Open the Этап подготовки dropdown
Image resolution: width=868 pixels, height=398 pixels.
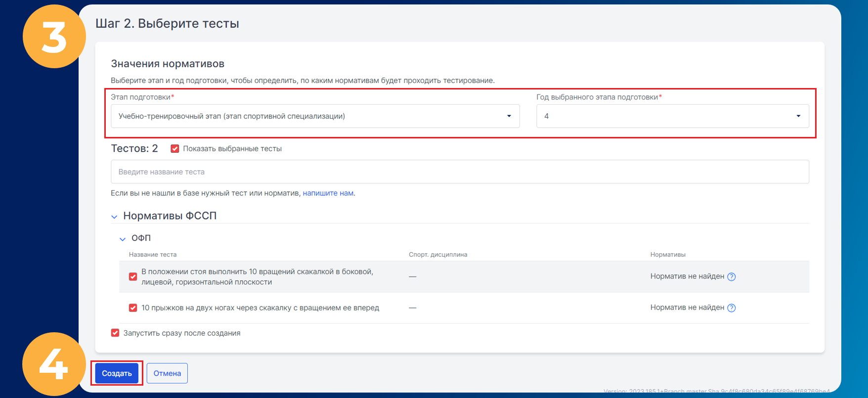(315, 116)
